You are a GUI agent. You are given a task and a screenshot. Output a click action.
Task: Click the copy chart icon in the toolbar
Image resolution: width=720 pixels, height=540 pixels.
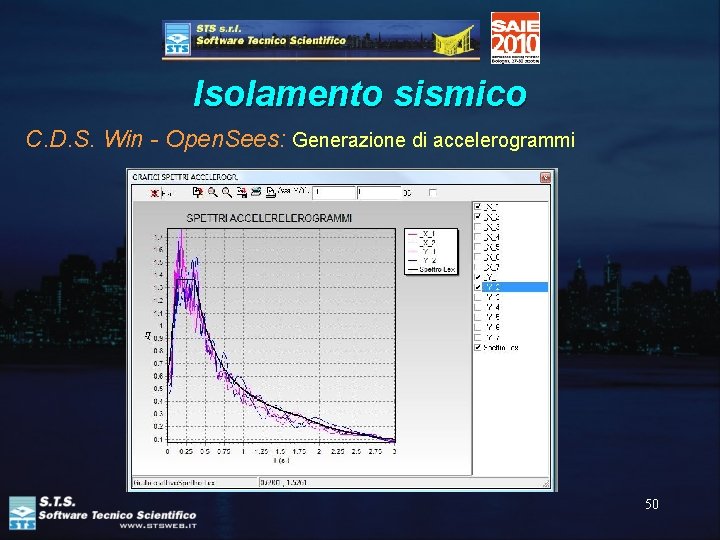click(197, 192)
